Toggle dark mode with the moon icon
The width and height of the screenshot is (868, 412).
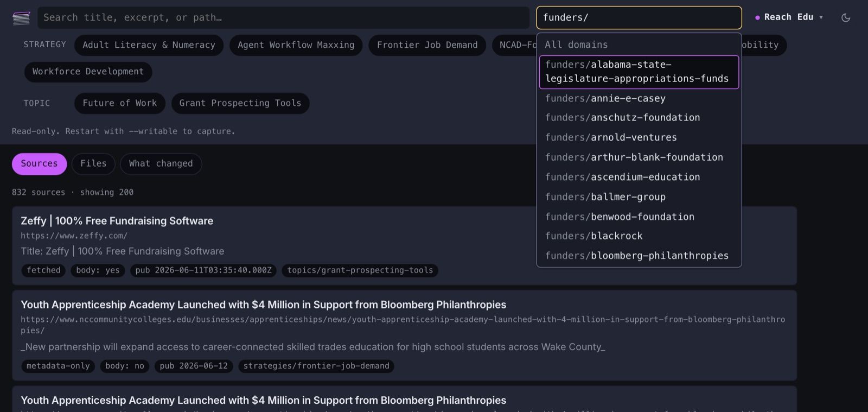pyautogui.click(x=845, y=17)
